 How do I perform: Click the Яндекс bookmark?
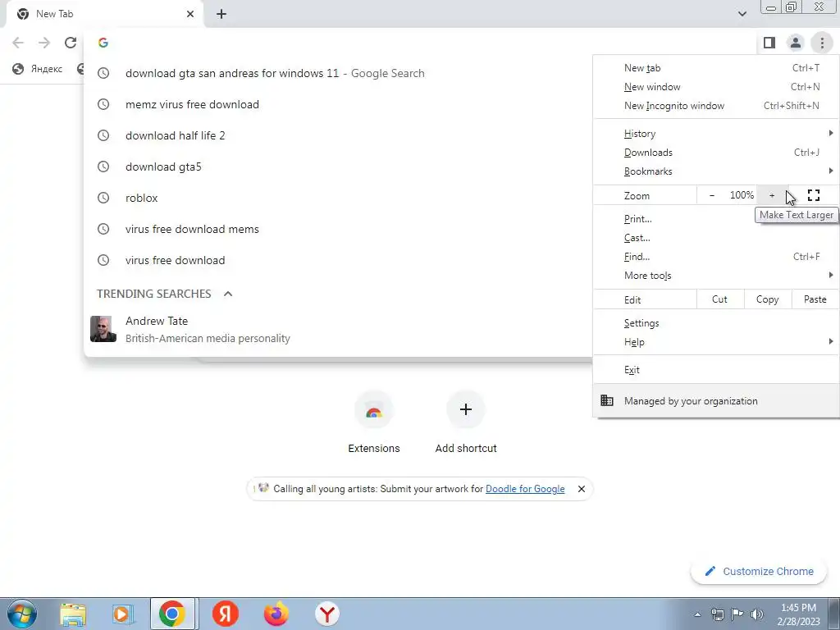point(38,69)
